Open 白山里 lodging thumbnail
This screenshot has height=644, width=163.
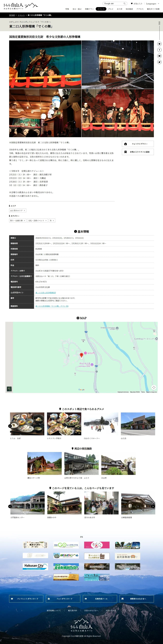pos(118,463)
